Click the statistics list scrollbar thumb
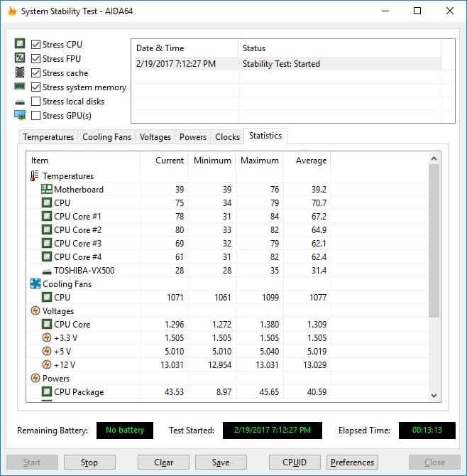The width and height of the screenshot is (467, 476). click(x=434, y=241)
